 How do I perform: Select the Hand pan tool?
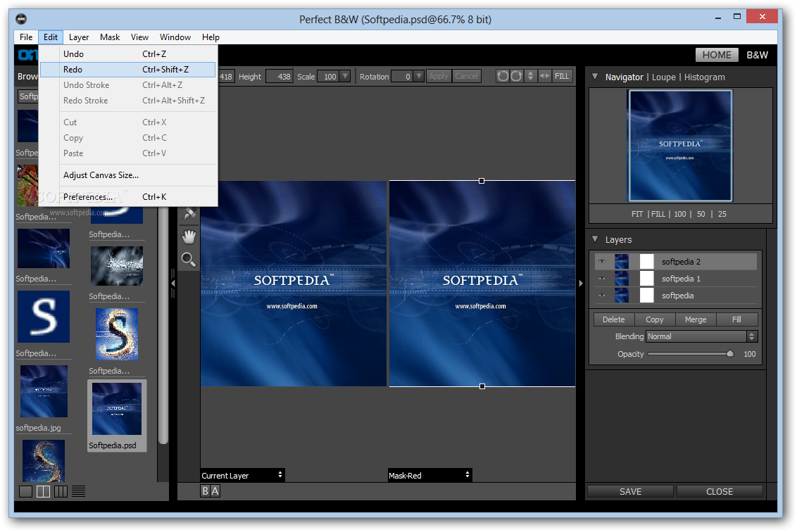(x=189, y=236)
